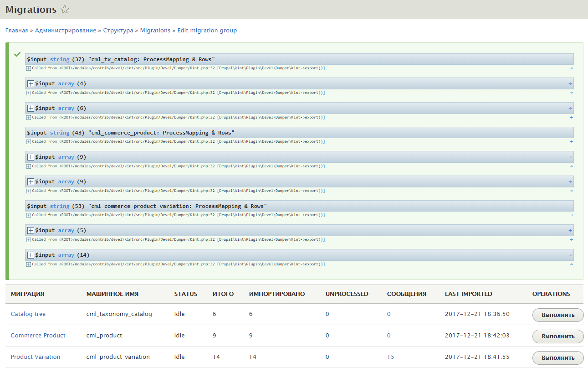This screenshot has height=378, width=588.
Task: Click the plus trace icon under array (5)
Action: [x=28, y=239]
